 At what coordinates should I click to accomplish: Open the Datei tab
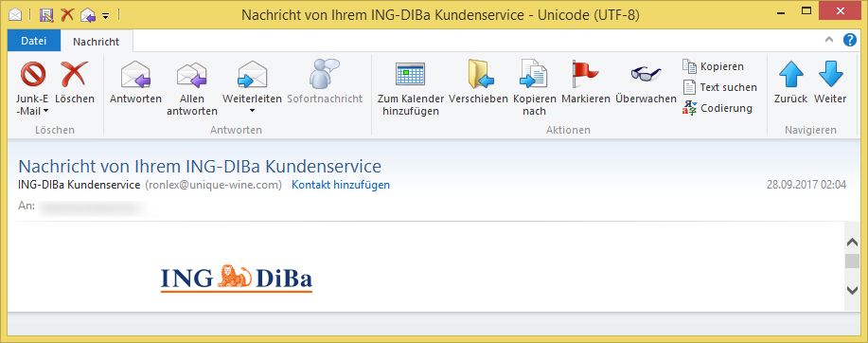click(33, 41)
